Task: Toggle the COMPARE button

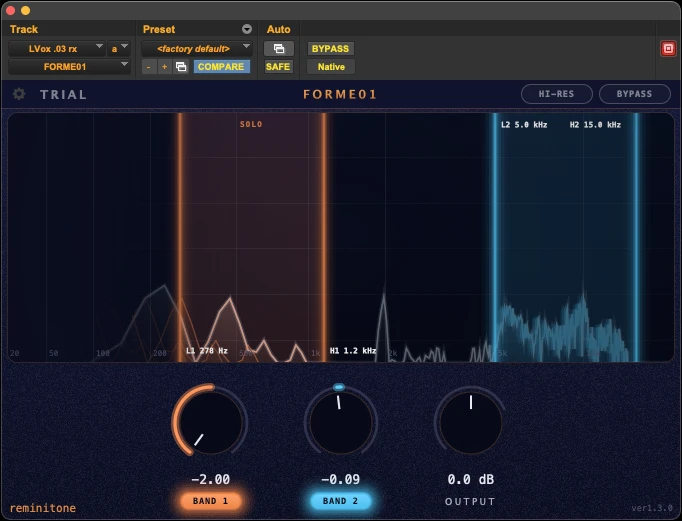Action: tap(221, 67)
